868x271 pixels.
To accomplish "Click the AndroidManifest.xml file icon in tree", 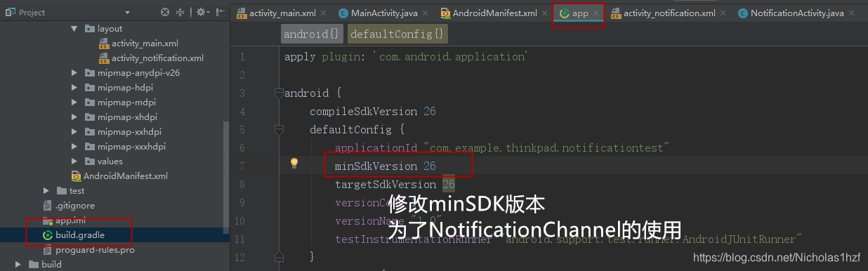I will 76,176.
